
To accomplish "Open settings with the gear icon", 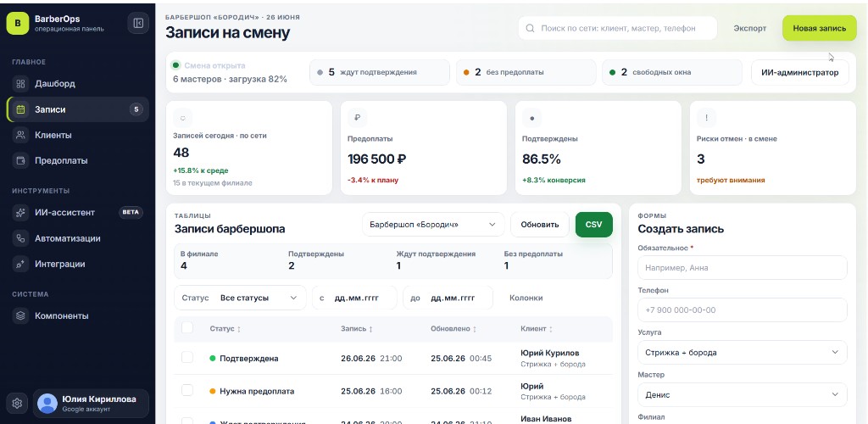I will [17, 404].
